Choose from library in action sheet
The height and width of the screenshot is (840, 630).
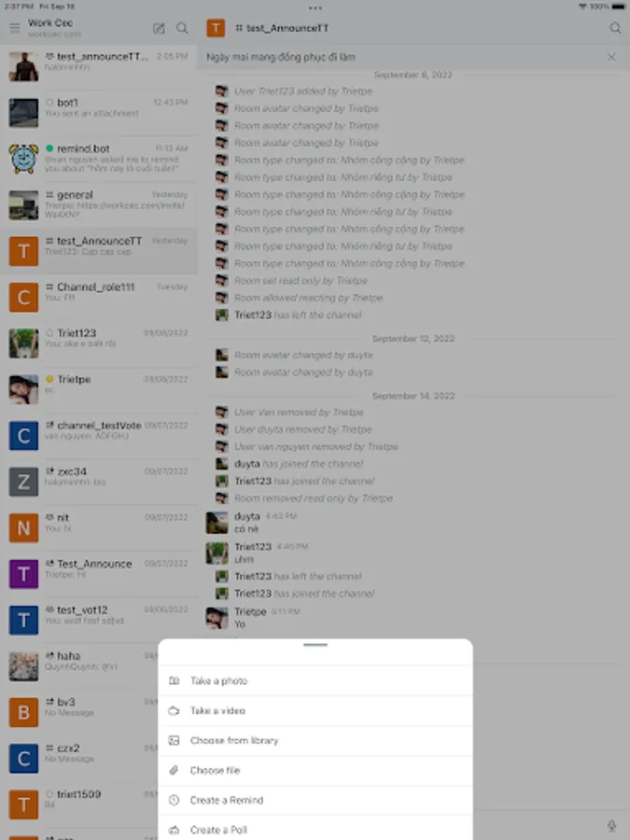tap(315, 740)
